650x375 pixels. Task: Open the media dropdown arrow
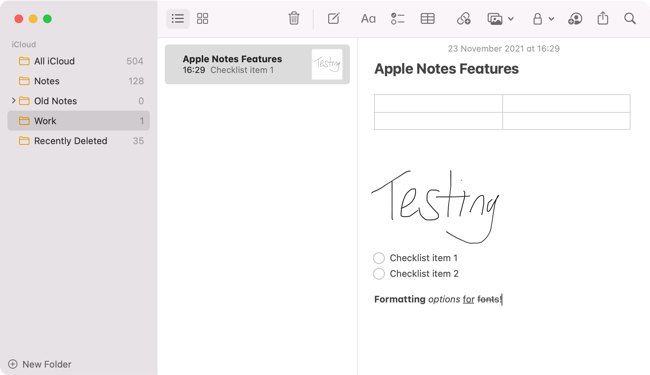(511, 19)
